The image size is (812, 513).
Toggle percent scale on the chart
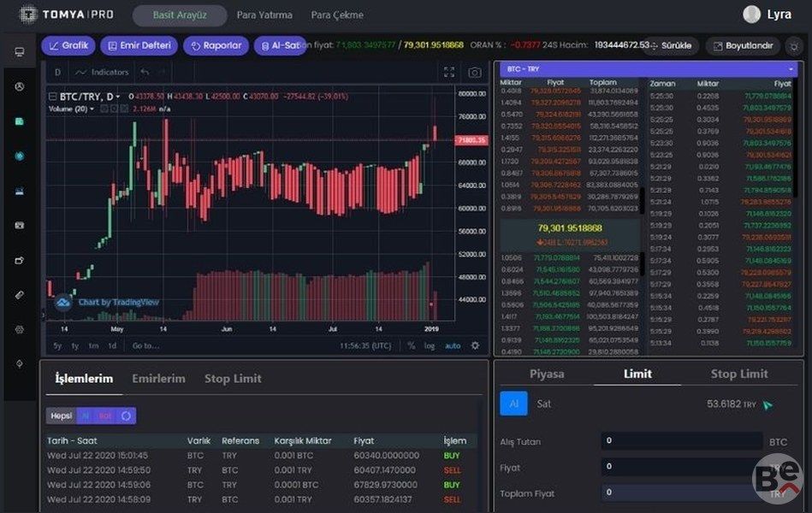point(412,345)
